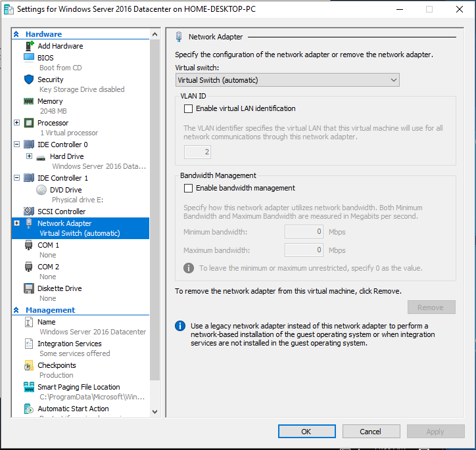476x450 pixels.
Task: Collapse the Hardware section header
Action: click(16, 34)
